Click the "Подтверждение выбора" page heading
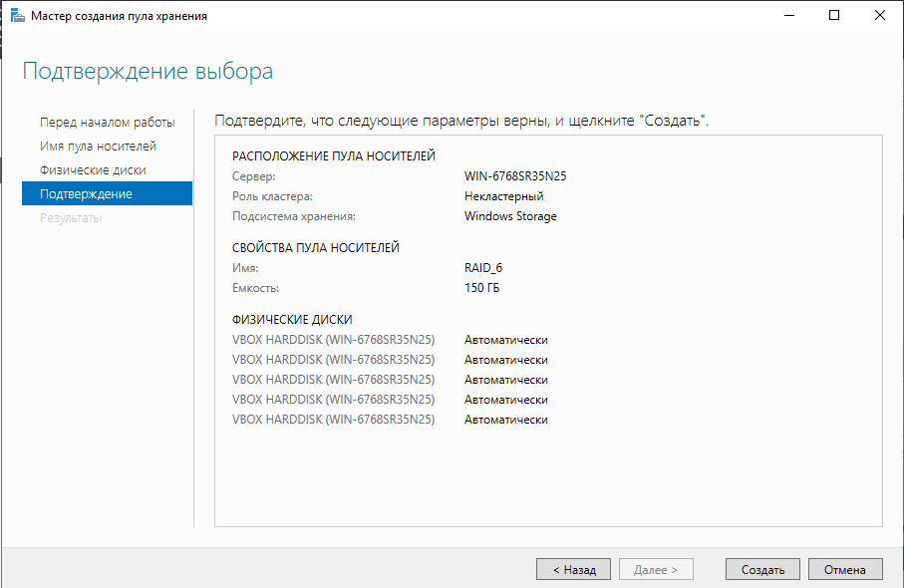 pyautogui.click(x=148, y=72)
